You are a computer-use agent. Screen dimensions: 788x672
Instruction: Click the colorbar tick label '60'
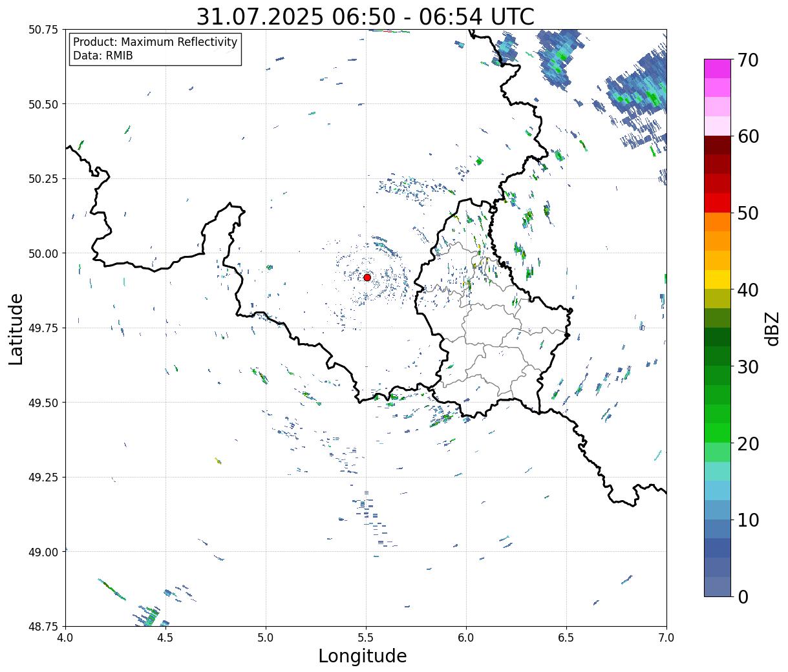pyautogui.click(x=747, y=136)
